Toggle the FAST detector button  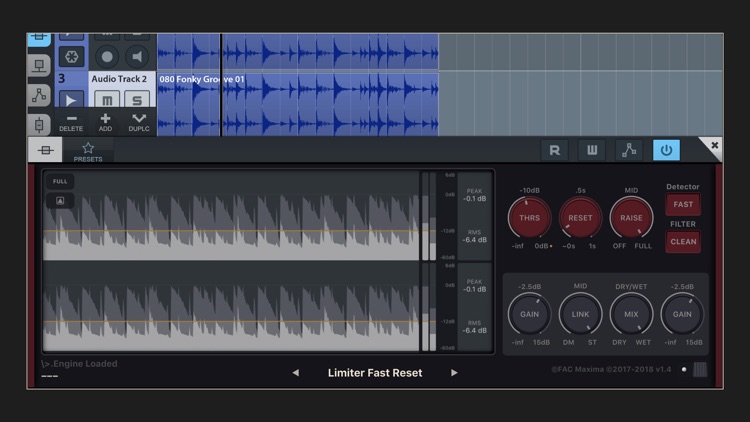[683, 204]
